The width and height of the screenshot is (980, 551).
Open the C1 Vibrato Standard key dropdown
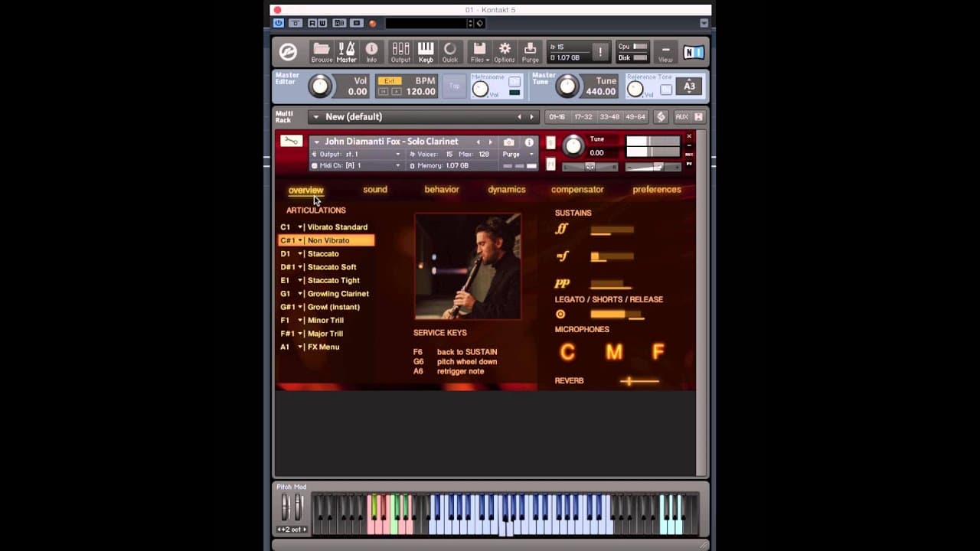click(300, 227)
